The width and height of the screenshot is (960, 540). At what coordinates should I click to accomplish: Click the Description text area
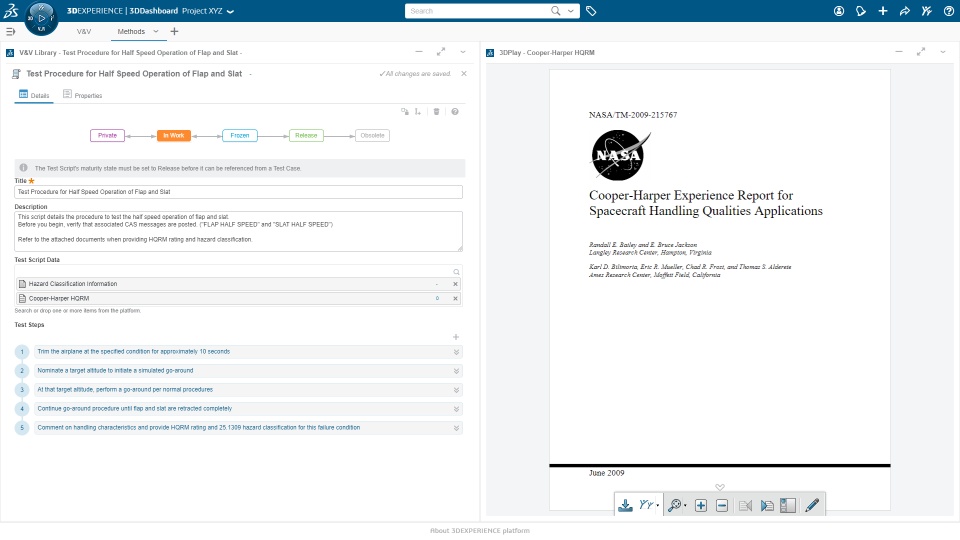tap(238, 231)
